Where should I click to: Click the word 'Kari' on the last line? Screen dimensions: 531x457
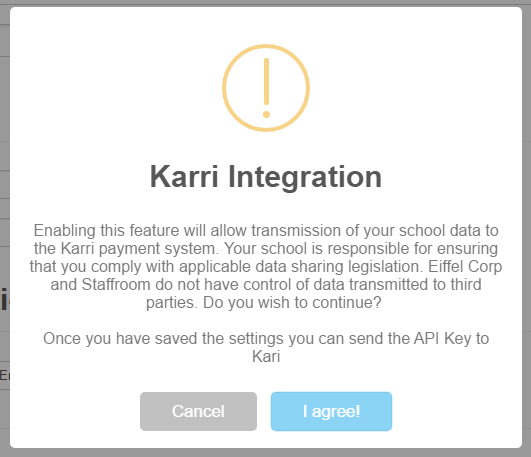pos(266,356)
